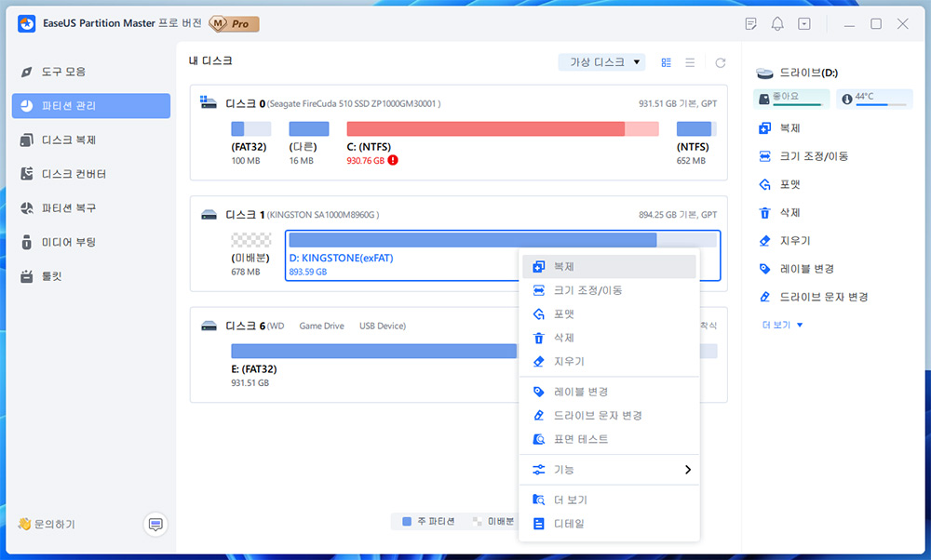Screen dimensions: 931x560
Task: Choose 크기 조정/이동 in the context menu
Action: (609, 290)
